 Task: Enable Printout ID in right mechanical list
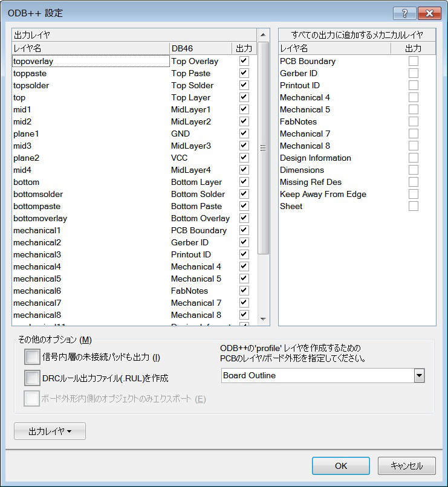(413, 85)
